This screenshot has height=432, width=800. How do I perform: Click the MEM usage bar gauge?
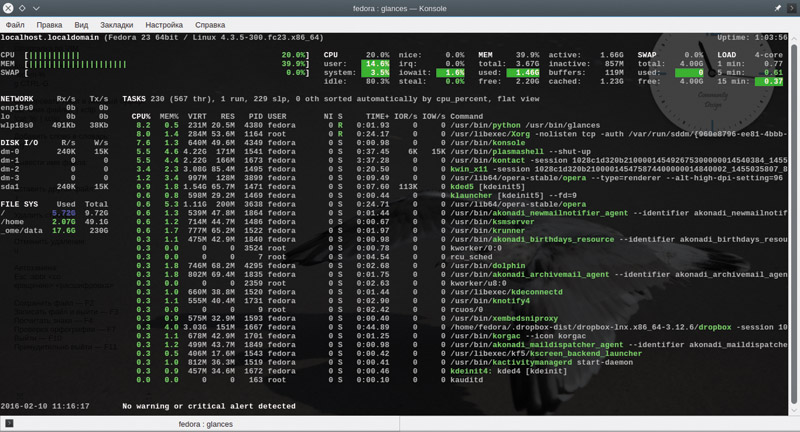pos(167,64)
